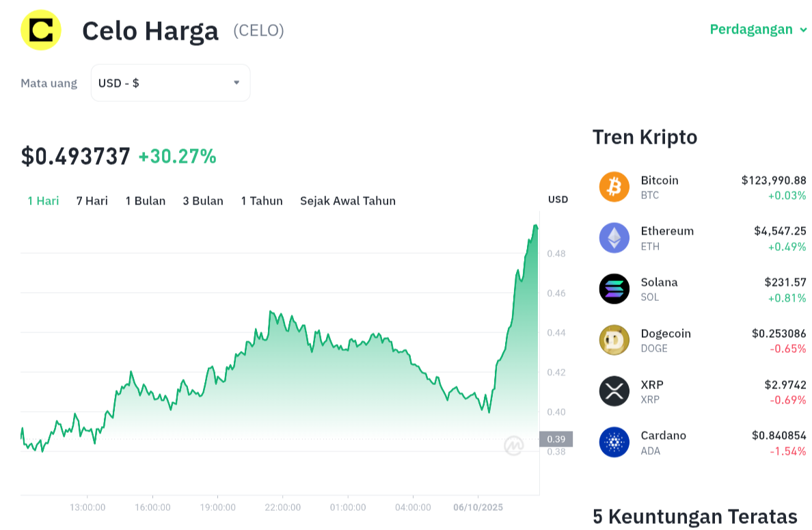Show the 3 Bulan chart range
This screenshot has width=812, height=530.
coord(203,200)
